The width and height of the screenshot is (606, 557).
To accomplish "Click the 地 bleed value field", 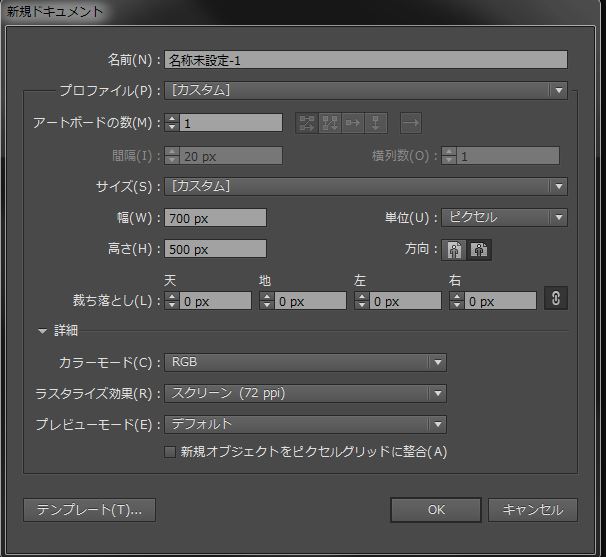I will (310, 301).
